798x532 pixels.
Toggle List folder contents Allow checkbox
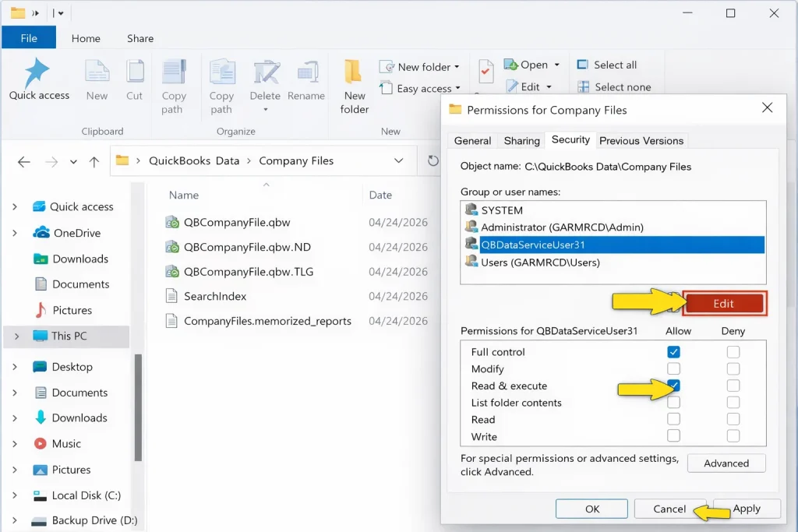pos(673,402)
